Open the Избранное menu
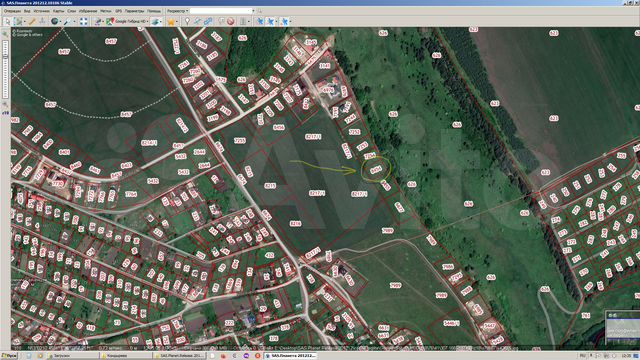The height and width of the screenshot is (360, 640). pyautogui.click(x=88, y=11)
